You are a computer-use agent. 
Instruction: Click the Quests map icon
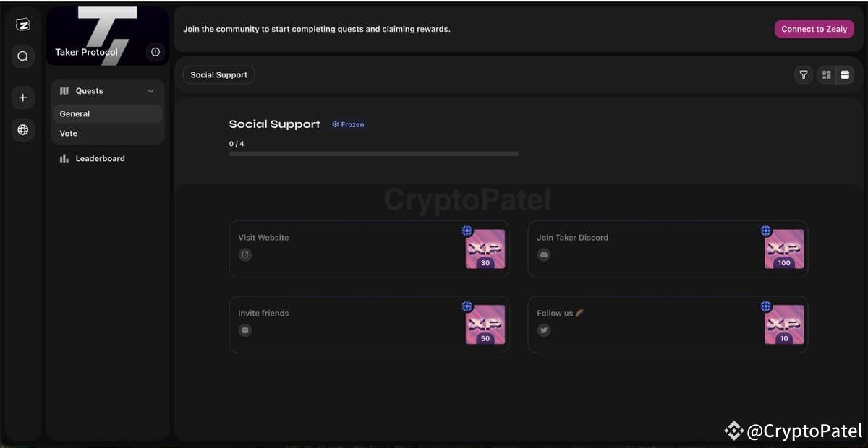point(64,91)
